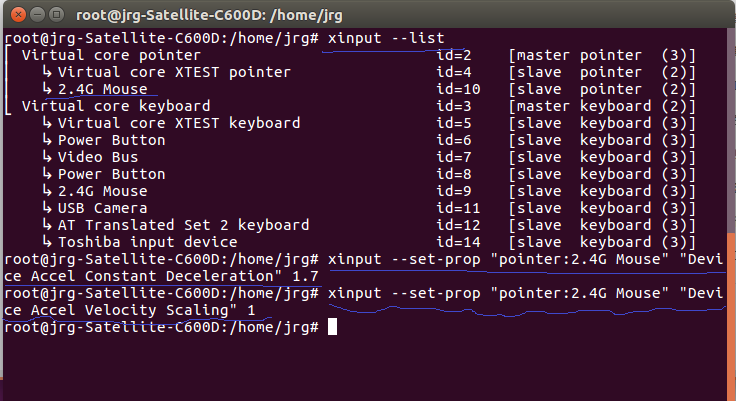Screen dimensions: 736x401
Task: Click the 'Virtual core XTEST pointer' entry
Action: (174, 72)
